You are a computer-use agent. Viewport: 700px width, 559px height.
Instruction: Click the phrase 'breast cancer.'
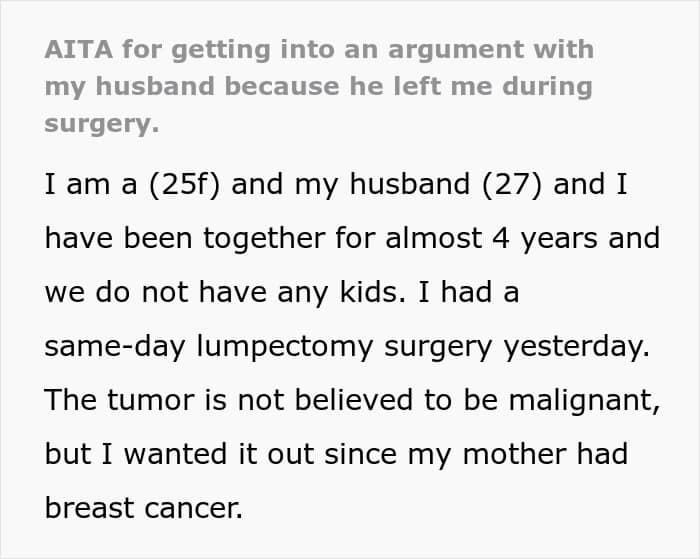click(143, 508)
